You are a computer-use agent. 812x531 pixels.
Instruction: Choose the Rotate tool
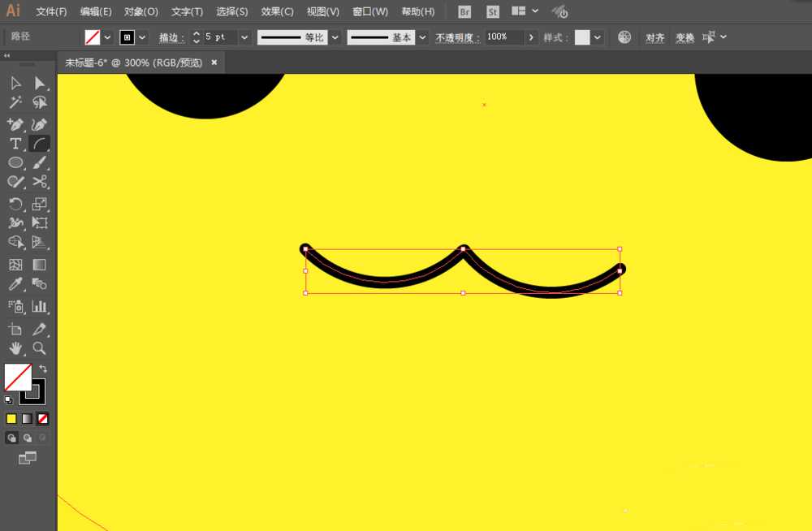click(15, 205)
